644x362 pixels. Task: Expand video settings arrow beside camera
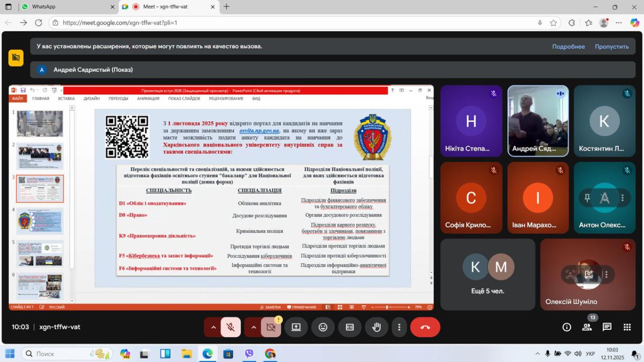(x=253, y=327)
